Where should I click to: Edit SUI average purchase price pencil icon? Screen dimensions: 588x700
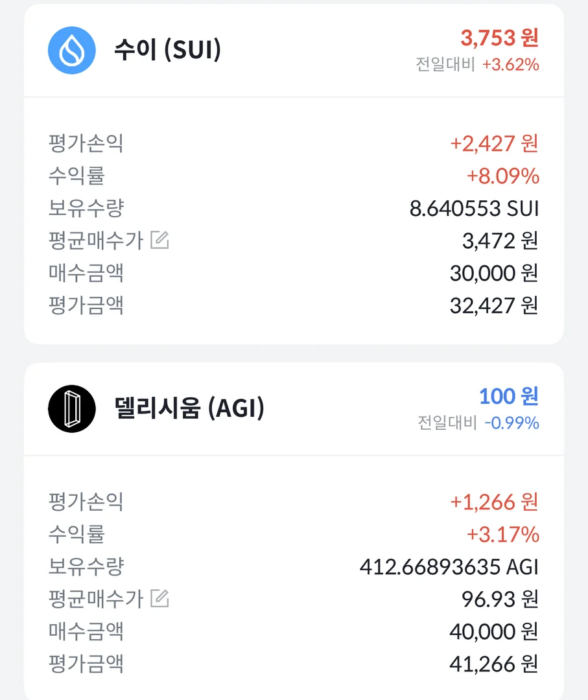tap(159, 241)
